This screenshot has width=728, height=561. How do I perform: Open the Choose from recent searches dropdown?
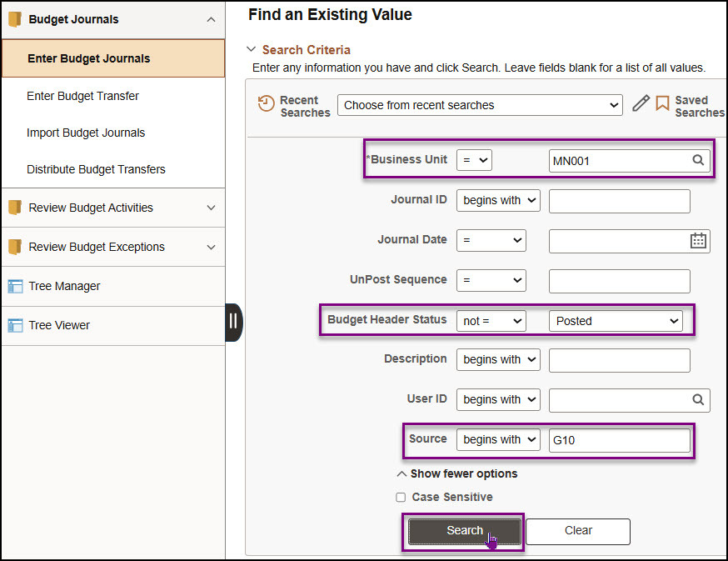(480, 104)
